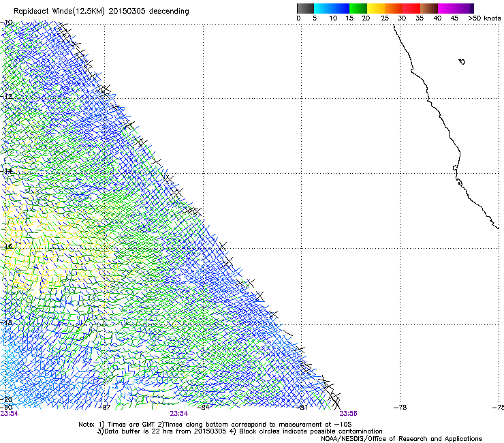The width and height of the screenshot is (504, 443).
Task: Click the '-84' longitude axis label
Action: point(203,407)
